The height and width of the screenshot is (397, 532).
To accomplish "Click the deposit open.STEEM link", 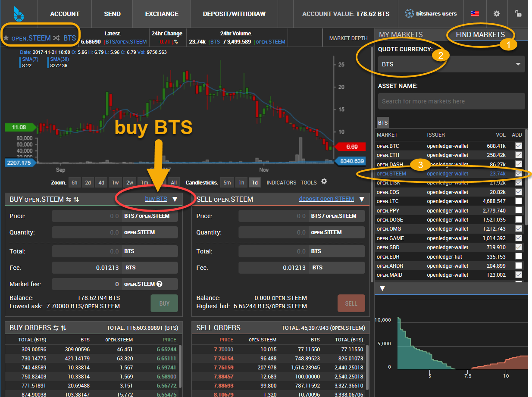I will click(x=326, y=199).
